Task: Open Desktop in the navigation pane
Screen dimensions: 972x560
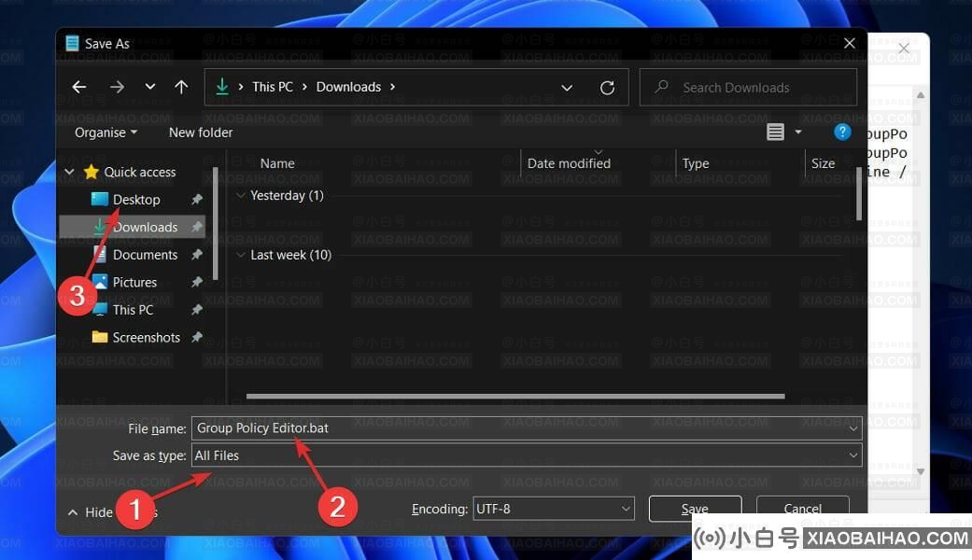Action: pos(136,200)
